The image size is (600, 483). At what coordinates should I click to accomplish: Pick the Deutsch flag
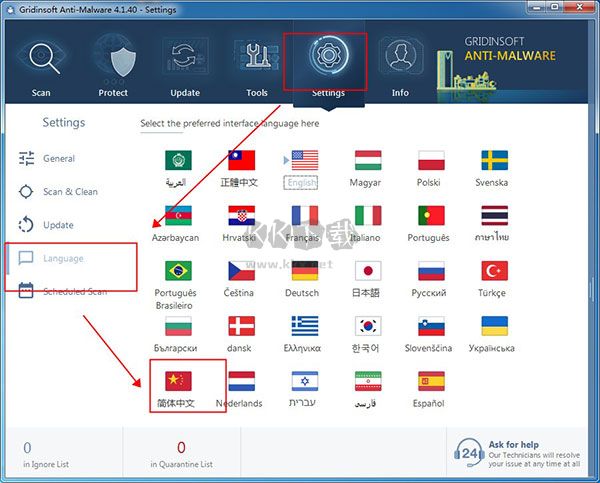(305, 271)
